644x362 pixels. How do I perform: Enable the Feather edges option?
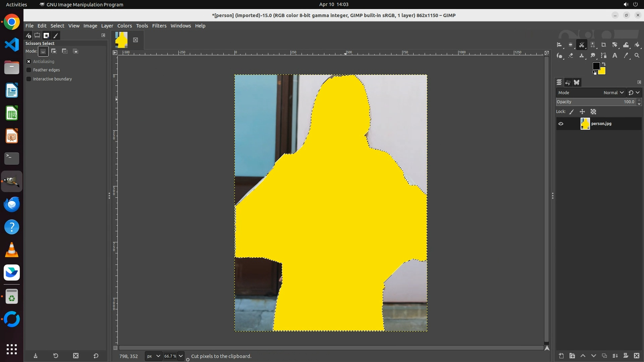[x=29, y=70]
